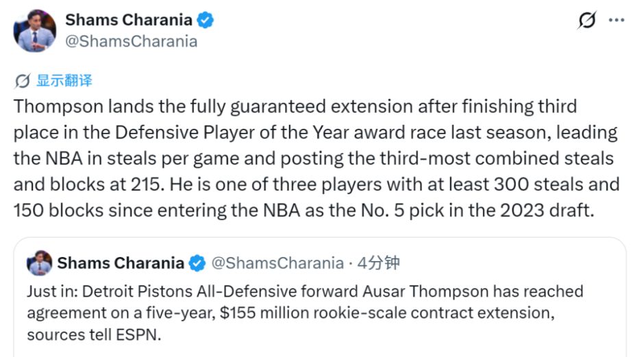This screenshot has height=357, width=644.
Task: Click the main Shams Charania display name
Action: tap(129, 20)
